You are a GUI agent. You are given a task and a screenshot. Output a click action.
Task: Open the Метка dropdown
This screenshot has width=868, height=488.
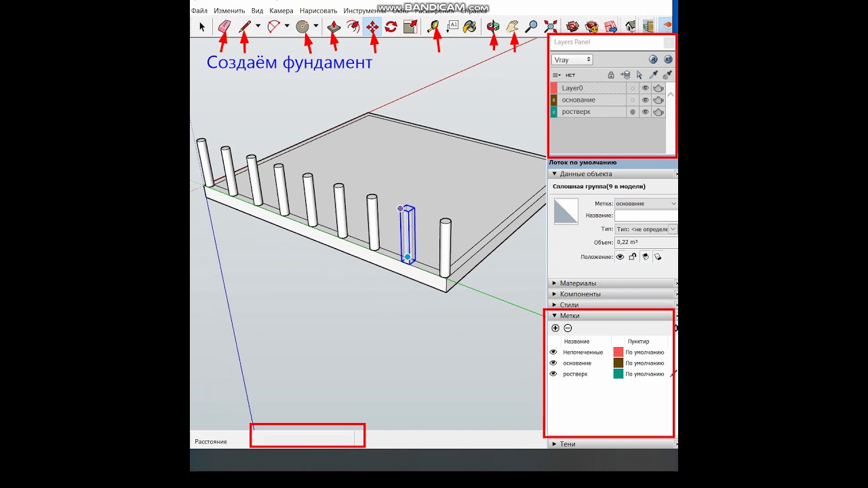(646, 203)
